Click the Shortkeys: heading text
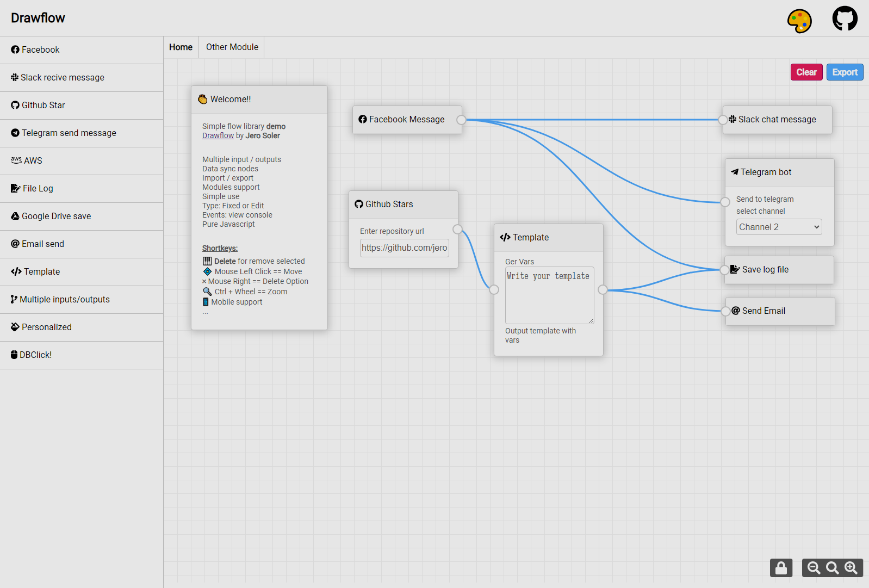The width and height of the screenshot is (869, 588). point(220,248)
